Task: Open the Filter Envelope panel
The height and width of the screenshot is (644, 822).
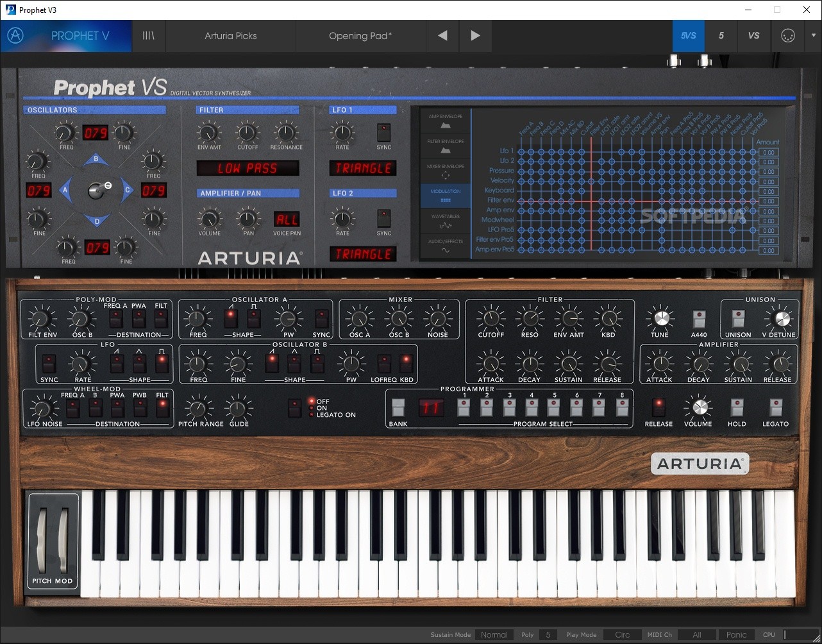Action: (446, 146)
